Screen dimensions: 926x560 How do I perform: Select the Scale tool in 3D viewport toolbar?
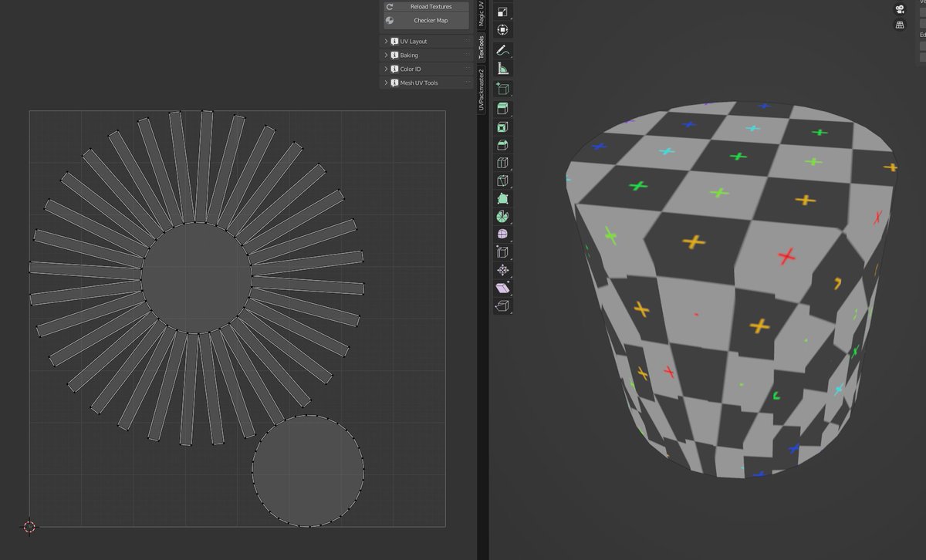pyautogui.click(x=503, y=12)
